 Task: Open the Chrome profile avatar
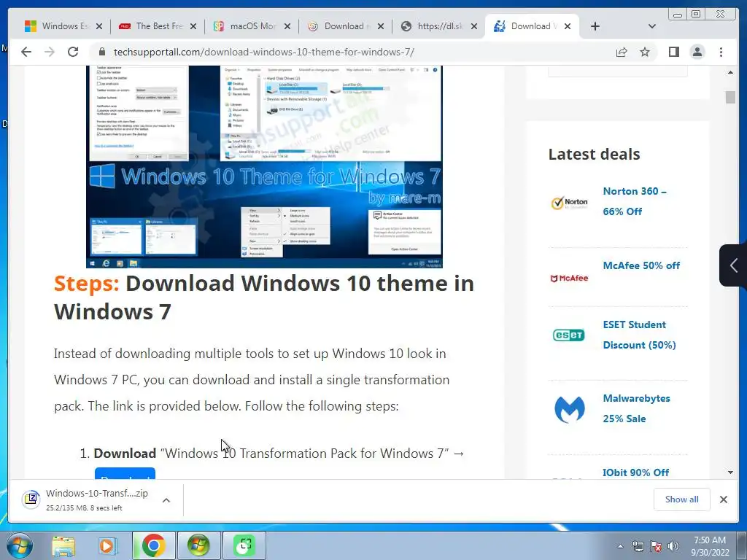(x=697, y=52)
